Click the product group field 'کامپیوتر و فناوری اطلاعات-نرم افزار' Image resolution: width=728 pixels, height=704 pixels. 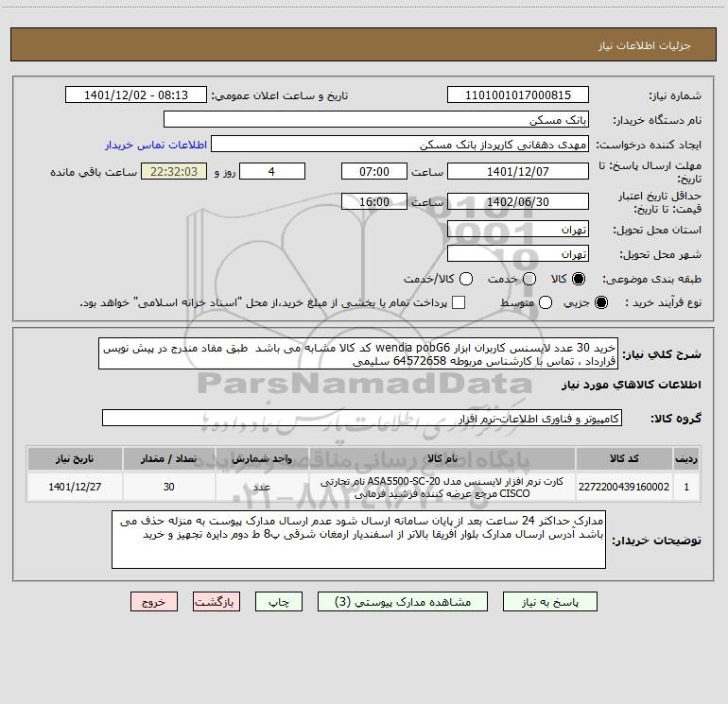[x=361, y=418]
